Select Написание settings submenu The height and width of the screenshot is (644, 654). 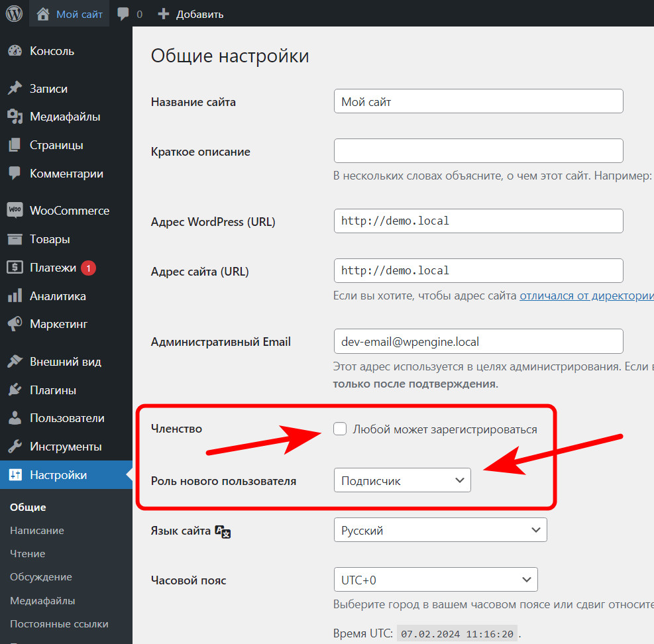37,531
